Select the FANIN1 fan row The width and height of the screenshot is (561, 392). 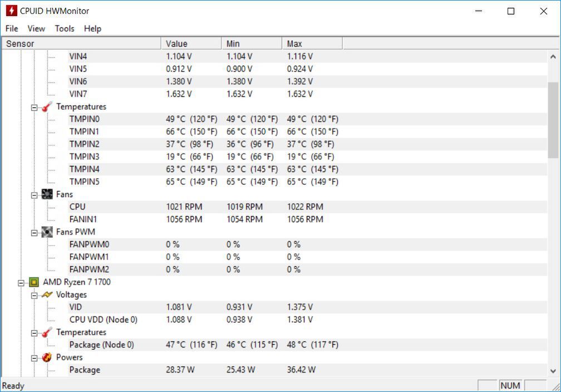click(83, 219)
